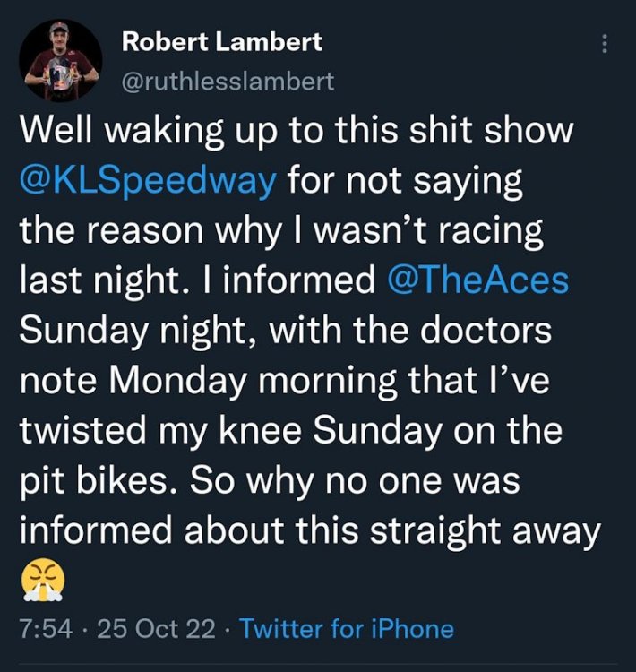Click the Twitter for iPhone source link
636x672 pixels.
(x=347, y=628)
